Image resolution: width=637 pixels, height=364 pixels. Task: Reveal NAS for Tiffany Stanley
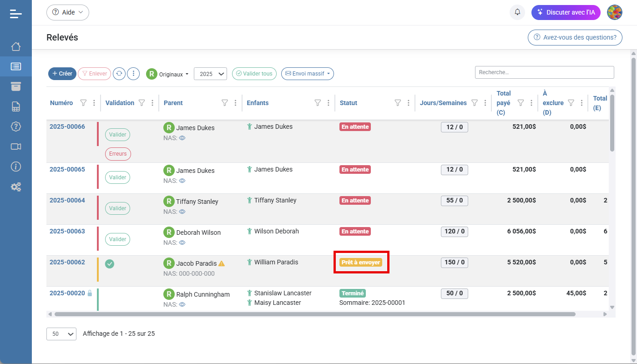(x=182, y=212)
